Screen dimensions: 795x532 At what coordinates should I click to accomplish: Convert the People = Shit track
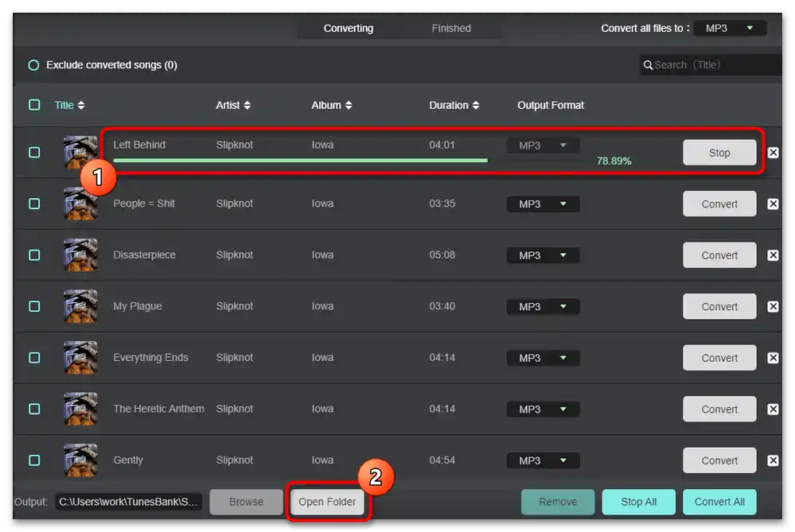point(719,204)
